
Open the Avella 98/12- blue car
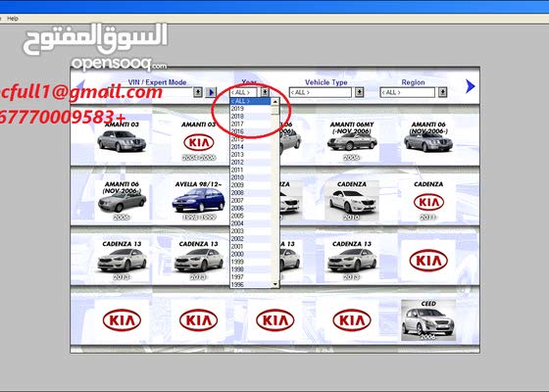coord(198,200)
